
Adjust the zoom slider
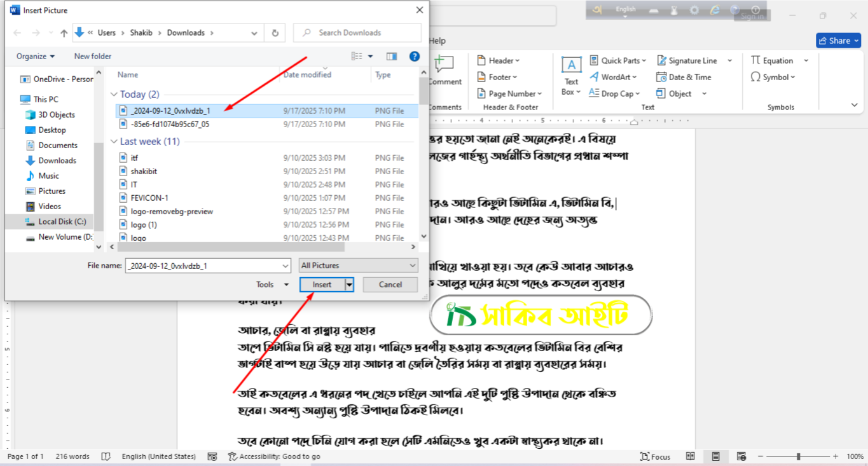(x=797, y=456)
